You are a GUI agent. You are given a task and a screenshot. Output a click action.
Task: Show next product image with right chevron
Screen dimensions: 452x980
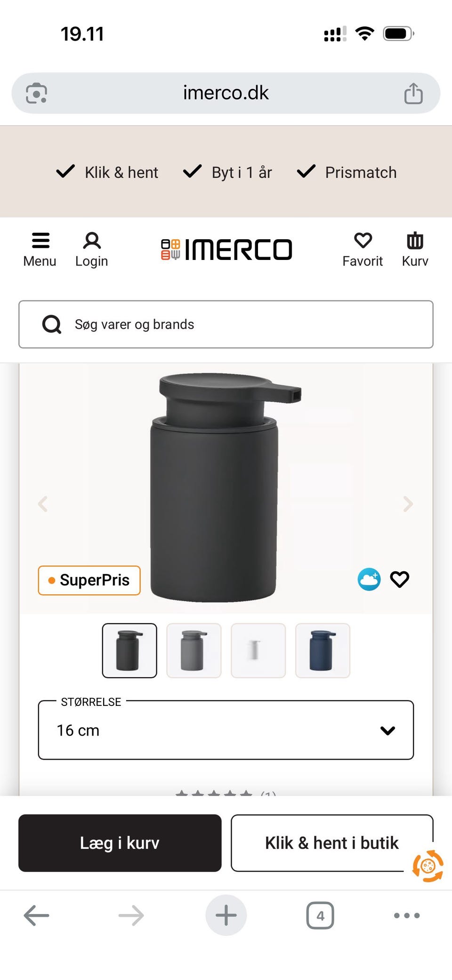click(x=408, y=504)
